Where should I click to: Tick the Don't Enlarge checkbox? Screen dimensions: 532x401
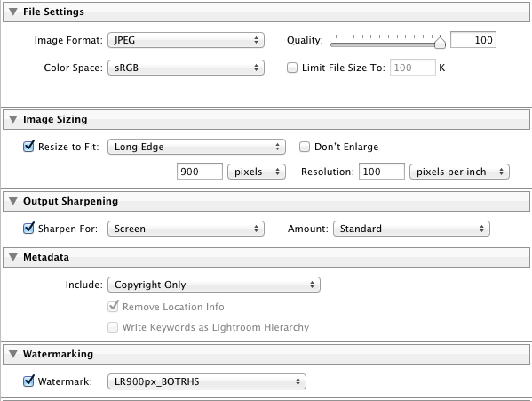pyautogui.click(x=305, y=147)
